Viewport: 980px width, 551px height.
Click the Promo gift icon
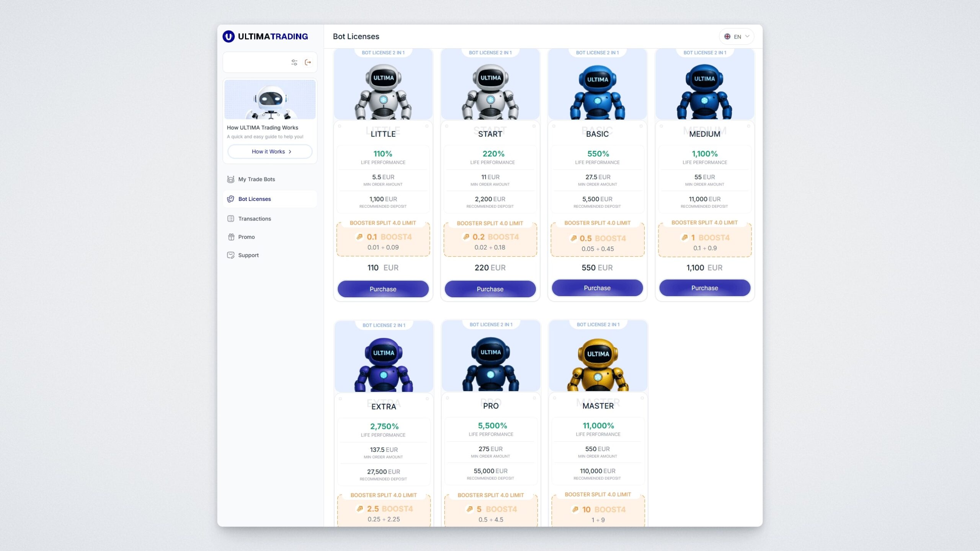pos(231,237)
